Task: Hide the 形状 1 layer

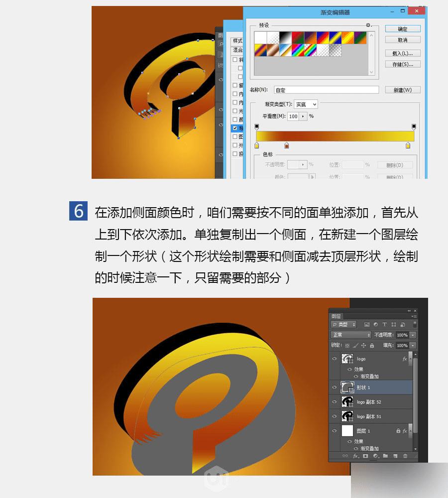Action: coord(334,387)
